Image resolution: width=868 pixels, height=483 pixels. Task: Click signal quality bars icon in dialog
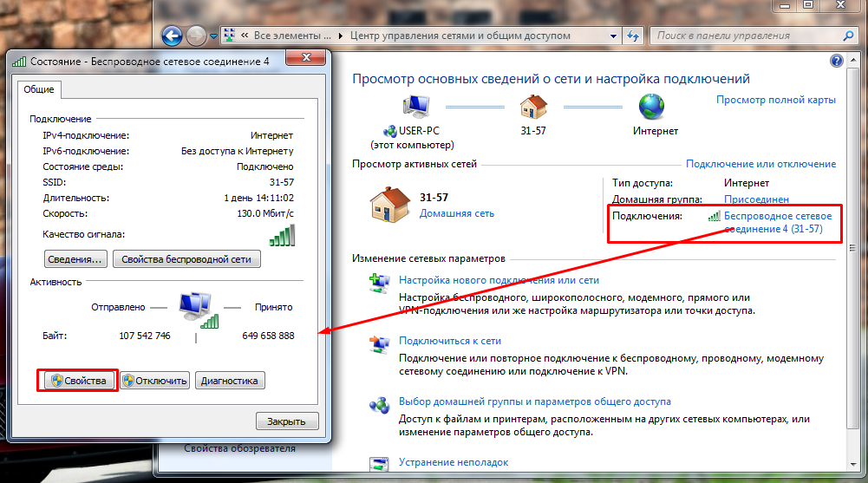coord(283,235)
